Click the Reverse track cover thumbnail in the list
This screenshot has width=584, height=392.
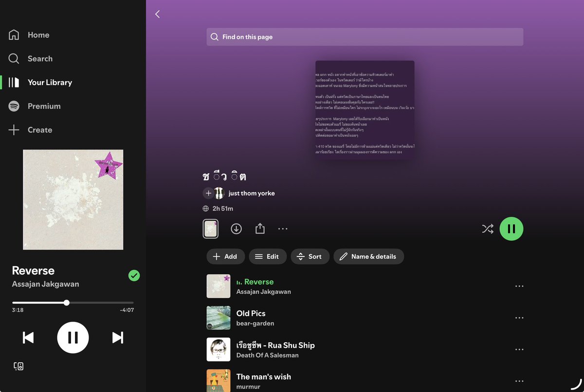click(219, 286)
